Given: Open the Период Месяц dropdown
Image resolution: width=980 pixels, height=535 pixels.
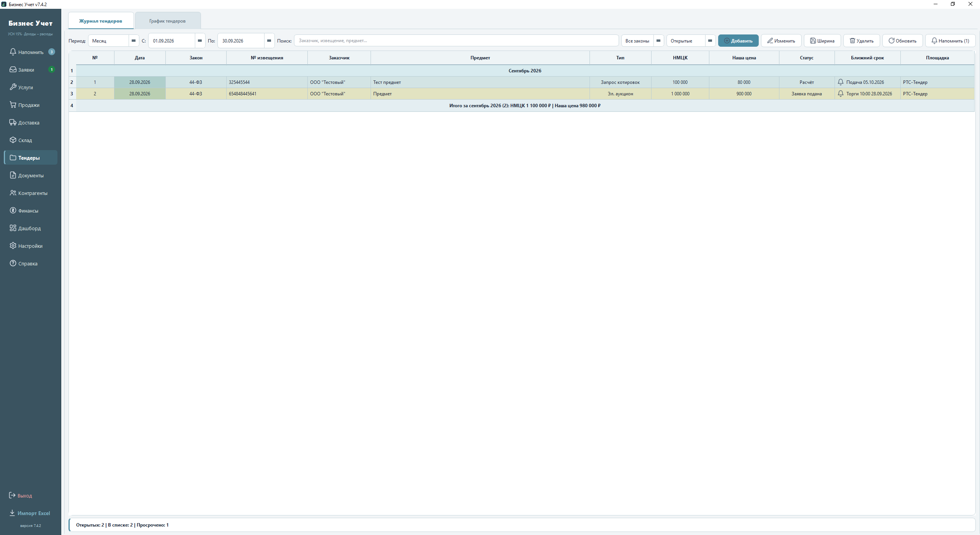Looking at the screenshot, I should tap(113, 41).
